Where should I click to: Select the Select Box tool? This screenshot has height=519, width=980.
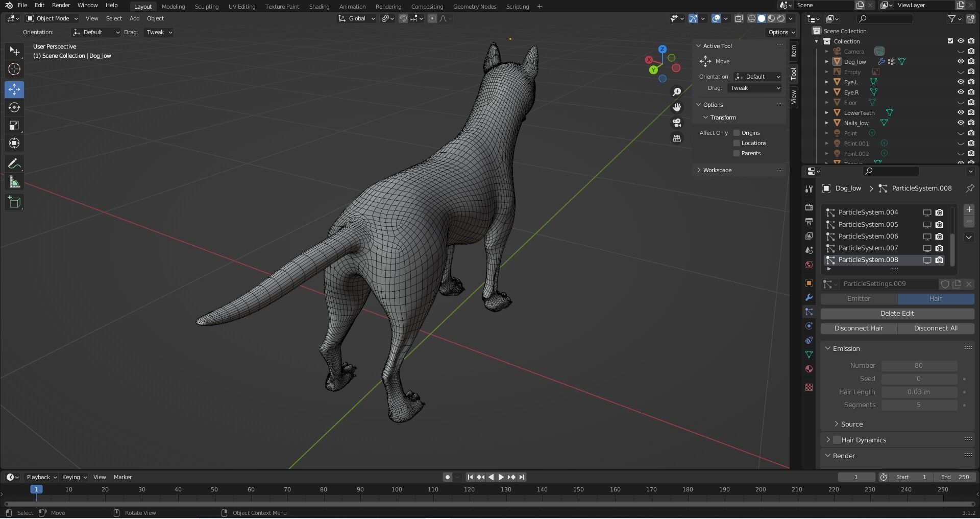tap(14, 51)
